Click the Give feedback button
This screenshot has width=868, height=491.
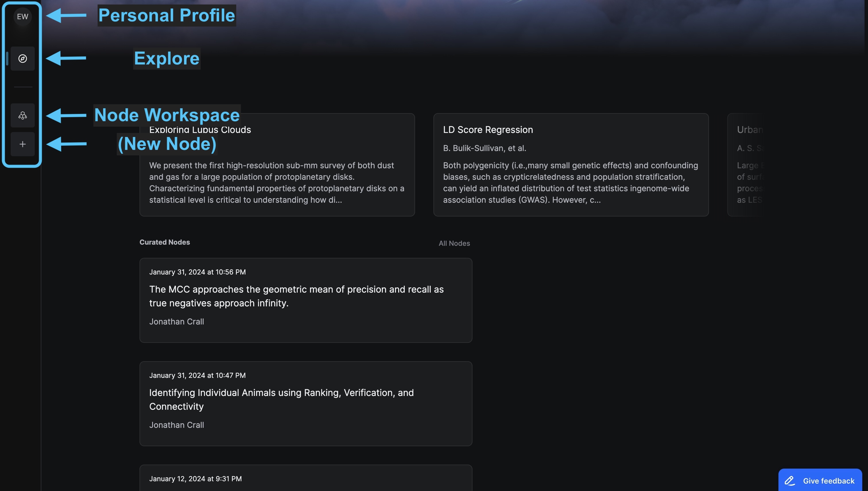coord(820,480)
